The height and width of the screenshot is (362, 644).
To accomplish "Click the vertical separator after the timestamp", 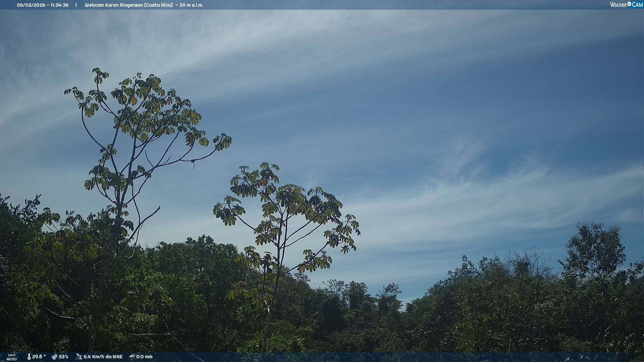I will [76, 5].
